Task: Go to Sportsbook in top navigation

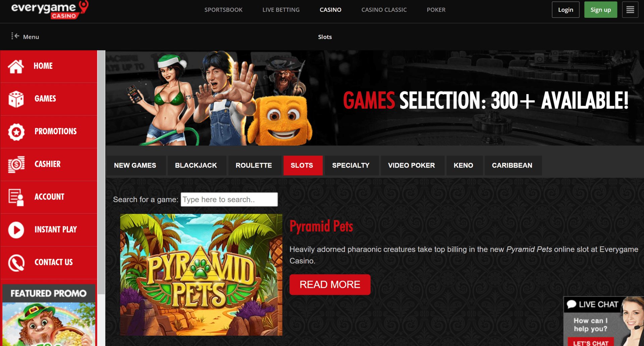Action: pyautogui.click(x=223, y=10)
